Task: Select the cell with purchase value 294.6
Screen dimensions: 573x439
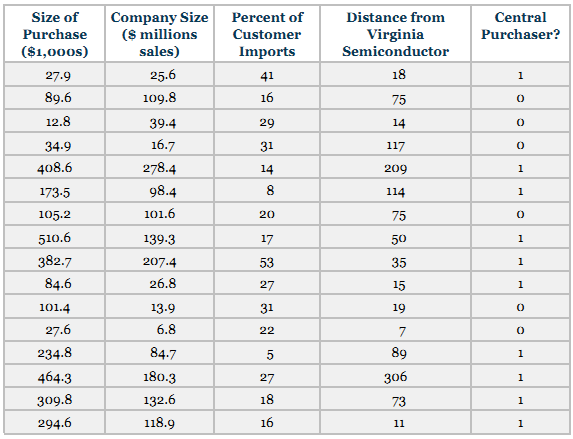Action: click(55, 423)
